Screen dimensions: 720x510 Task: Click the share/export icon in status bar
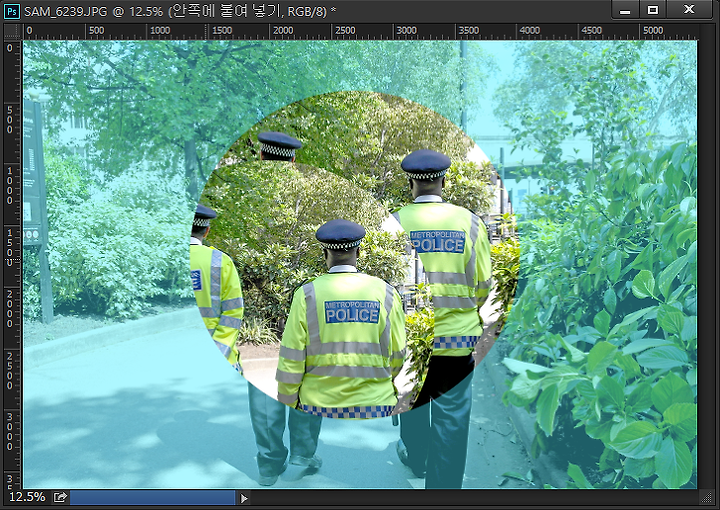coord(60,497)
